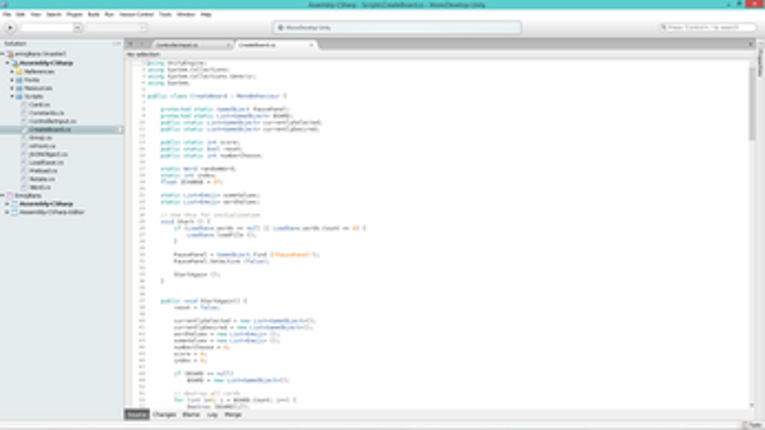Open Rotate.cs in the solution tree
This screenshot has width=765, height=430.
coord(41,179)
